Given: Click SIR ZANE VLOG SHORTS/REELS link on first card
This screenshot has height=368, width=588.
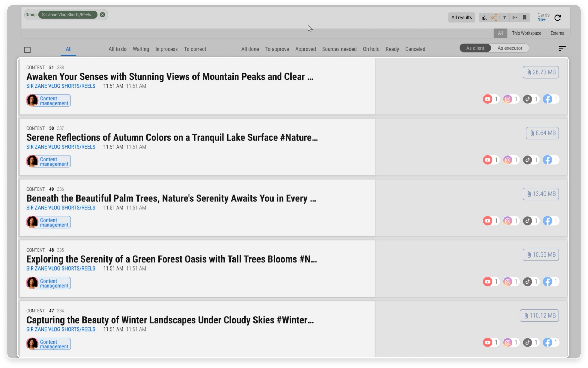Looking at the screenshot, I should pyautogui.click(x=61, y=86).
